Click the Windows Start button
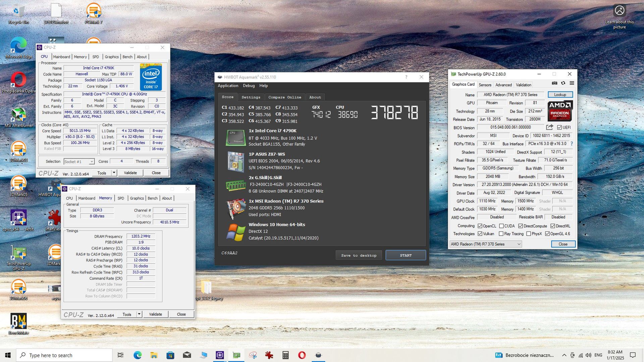 8,355
